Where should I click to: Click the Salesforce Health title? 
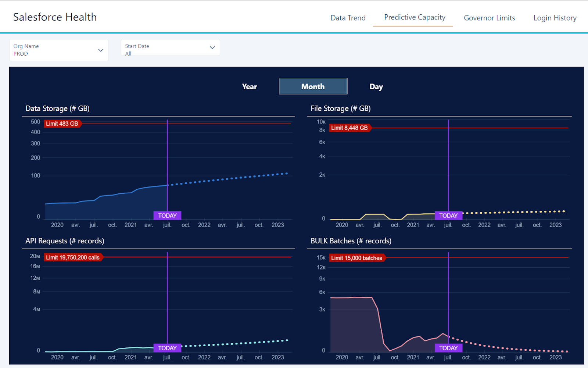pos(55,17)
